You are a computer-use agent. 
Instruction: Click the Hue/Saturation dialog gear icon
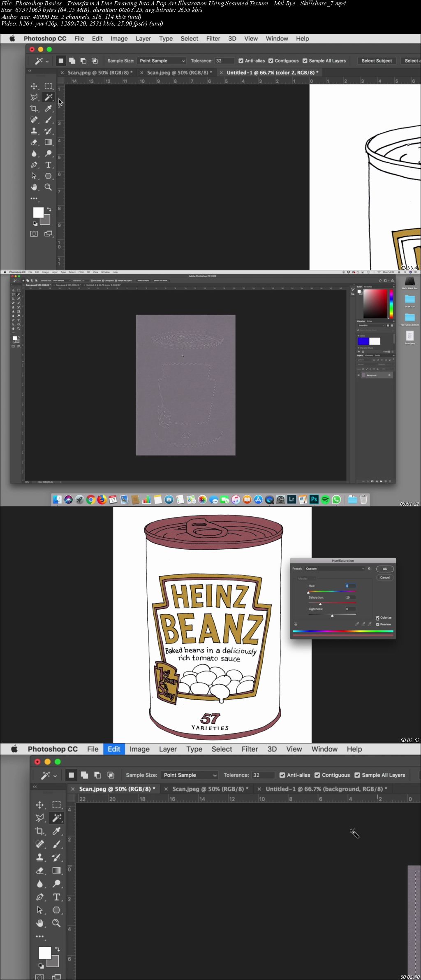(369, 569)
